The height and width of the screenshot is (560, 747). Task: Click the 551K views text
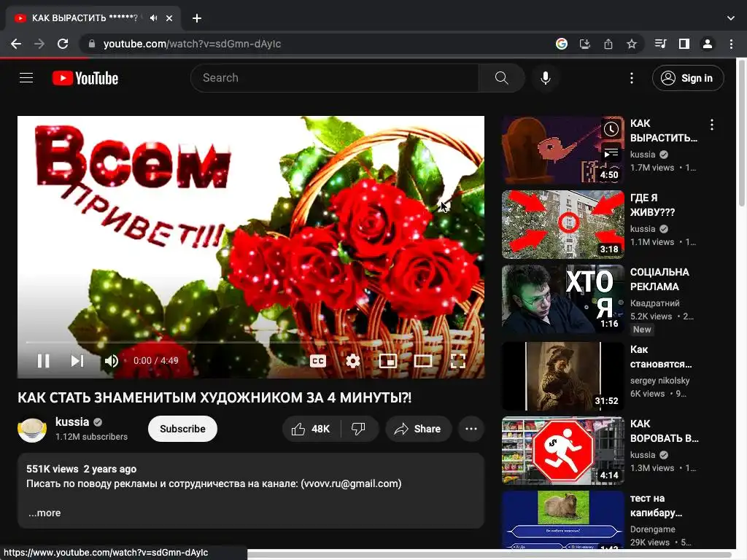point(53,469)
